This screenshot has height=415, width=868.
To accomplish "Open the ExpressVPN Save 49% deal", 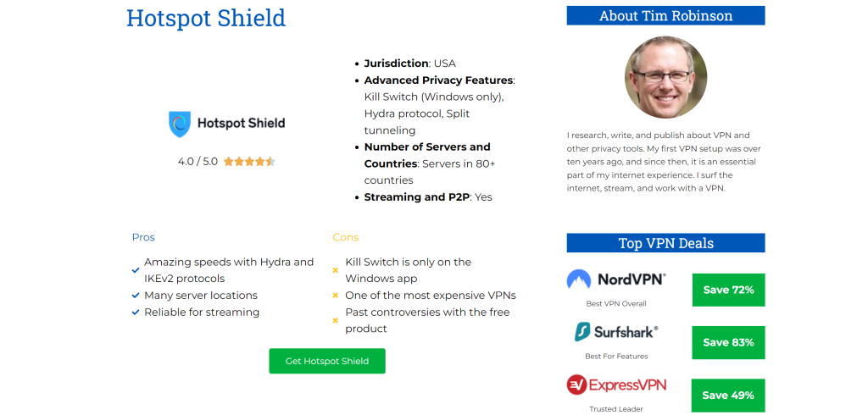I will [x=728, y=395].
